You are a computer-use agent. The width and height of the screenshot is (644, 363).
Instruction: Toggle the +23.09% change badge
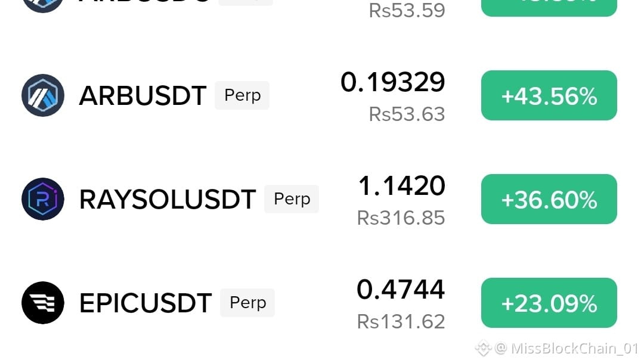(549, 303)
